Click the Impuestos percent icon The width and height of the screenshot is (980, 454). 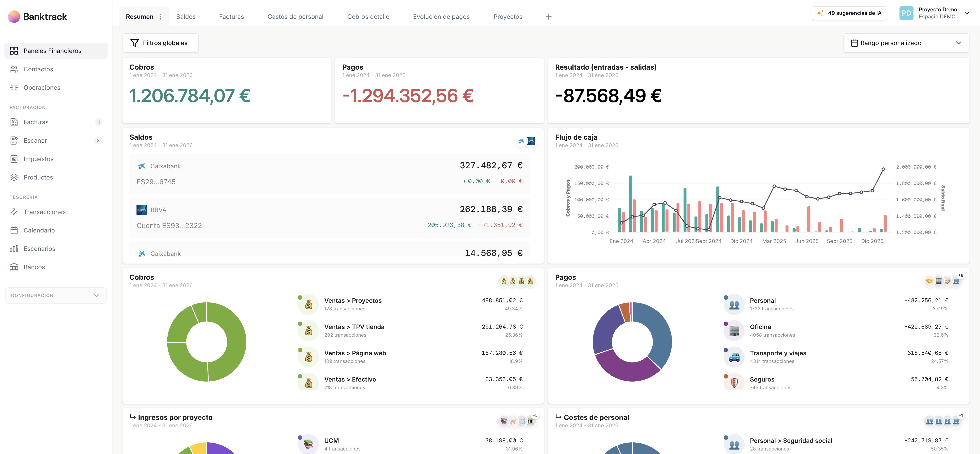tap(14, 159)
